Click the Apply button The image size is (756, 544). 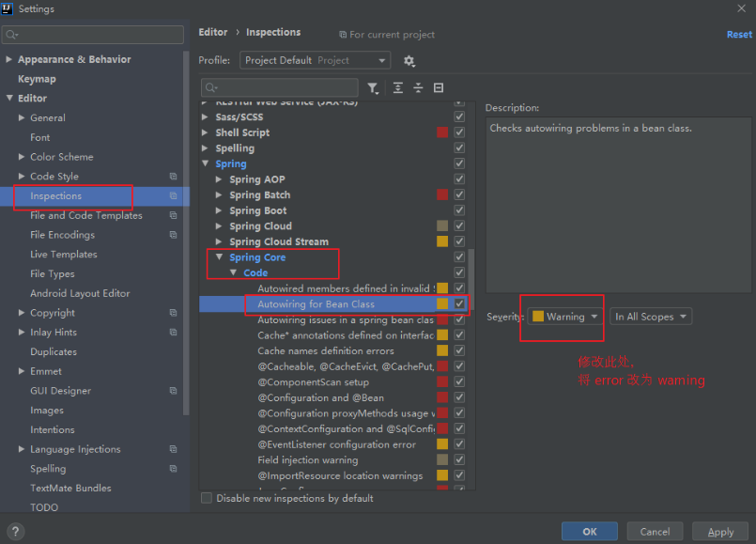coord(720,532)
